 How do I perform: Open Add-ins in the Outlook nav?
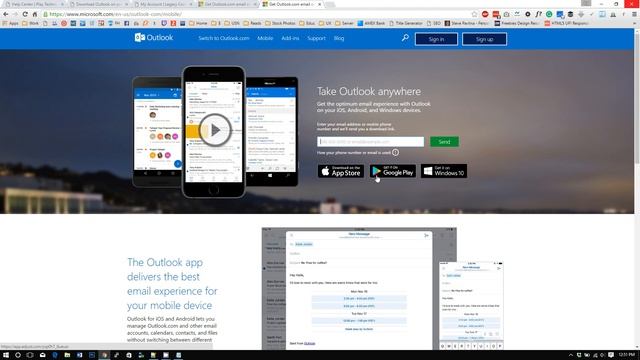coord(290,38)
